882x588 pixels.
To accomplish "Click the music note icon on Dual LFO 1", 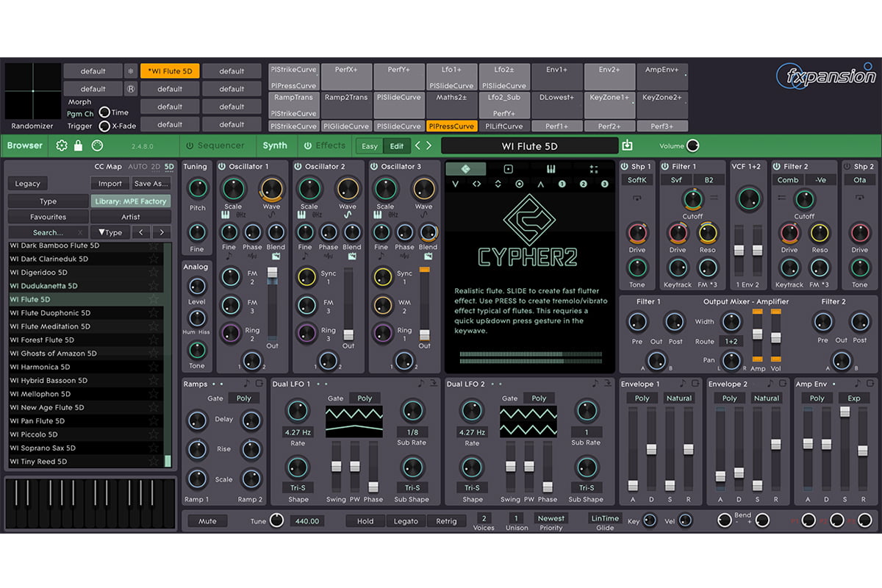I will click(x=420, y=384).
